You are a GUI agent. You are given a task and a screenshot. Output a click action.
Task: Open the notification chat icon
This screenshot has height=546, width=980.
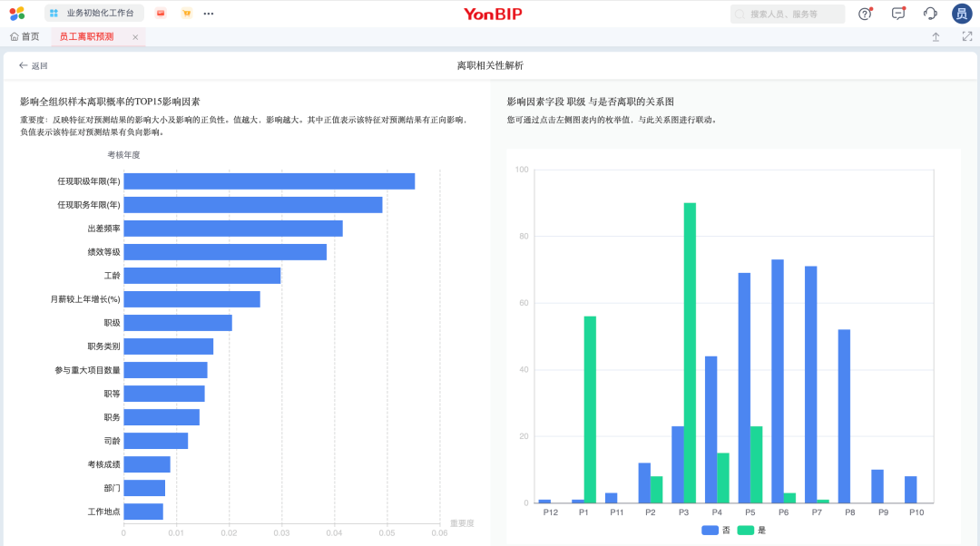898,14
